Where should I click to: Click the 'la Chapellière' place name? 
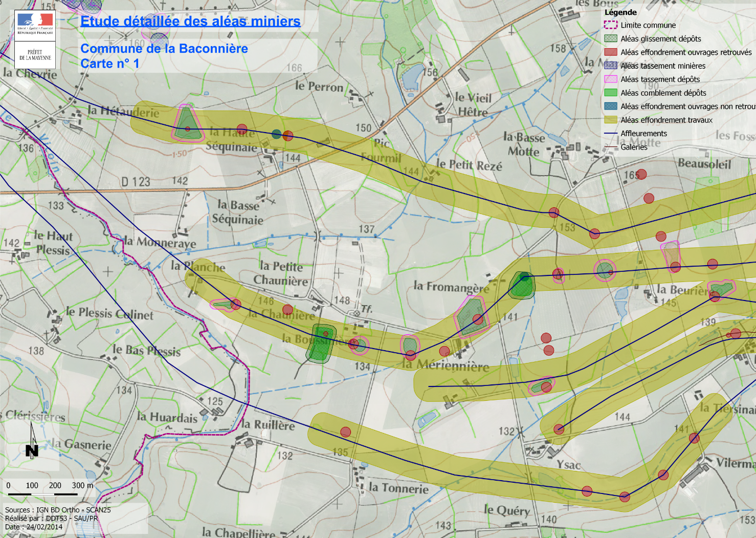(x=238, y=532)
